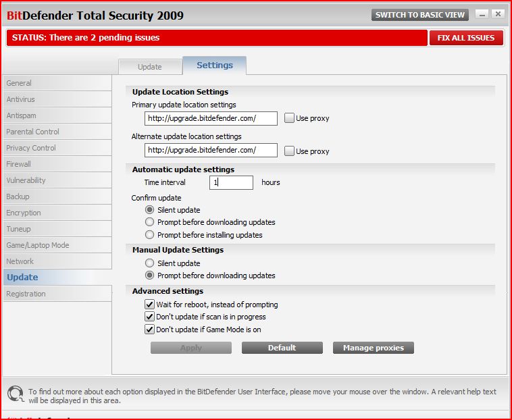Select Silent update under Manual Update Settings

(x=149, y=263)
